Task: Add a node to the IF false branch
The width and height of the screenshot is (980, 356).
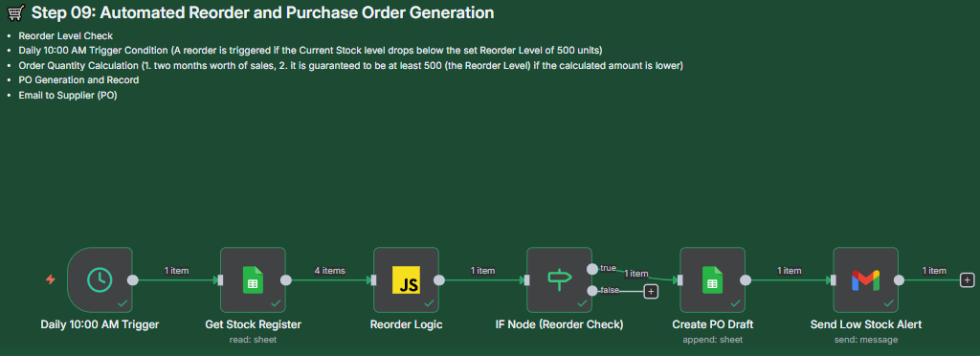Action: tap(651, 291)
